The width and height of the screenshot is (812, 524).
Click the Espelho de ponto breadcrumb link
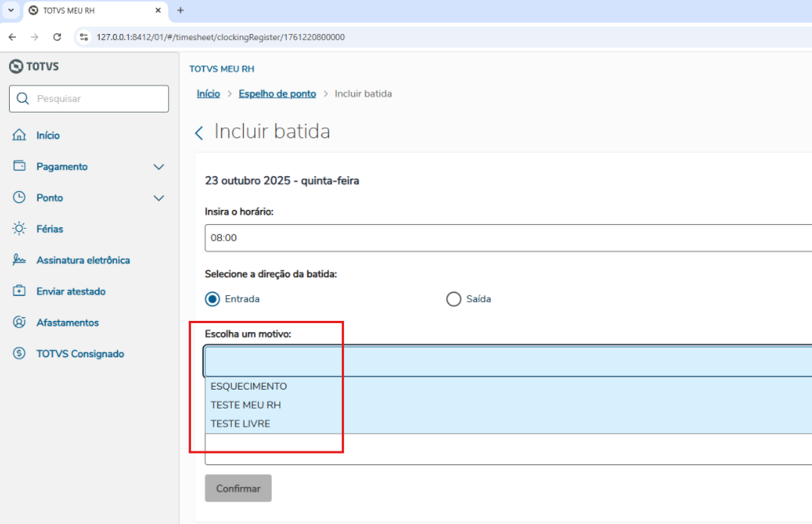(277, 94)
